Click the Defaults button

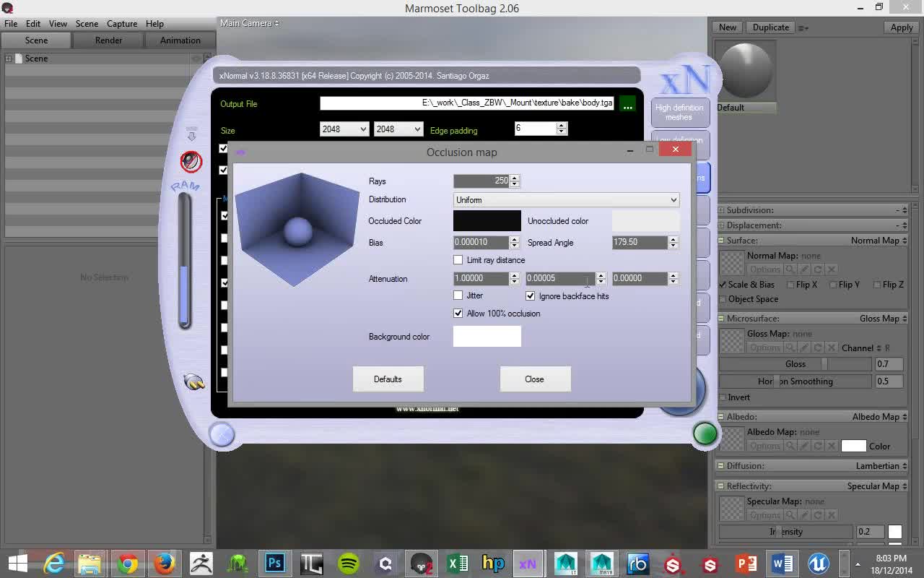[388, 379]
